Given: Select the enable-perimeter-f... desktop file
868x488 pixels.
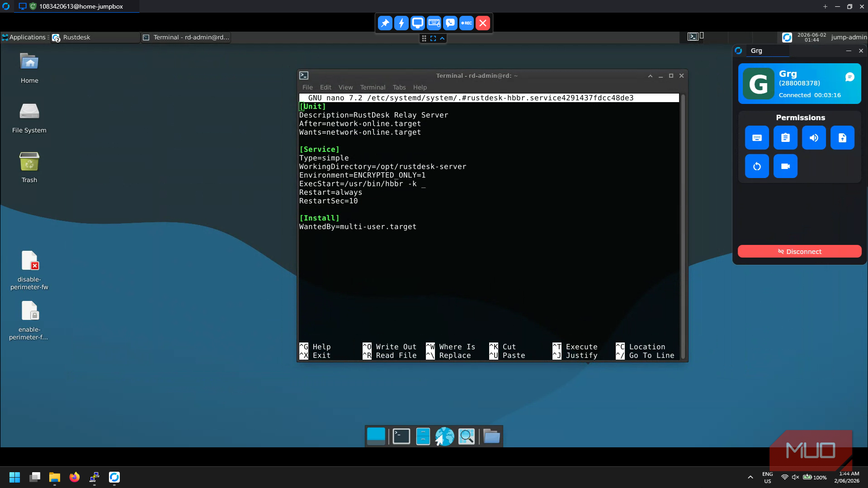Looking at the screenshot, I should [29, 320].
